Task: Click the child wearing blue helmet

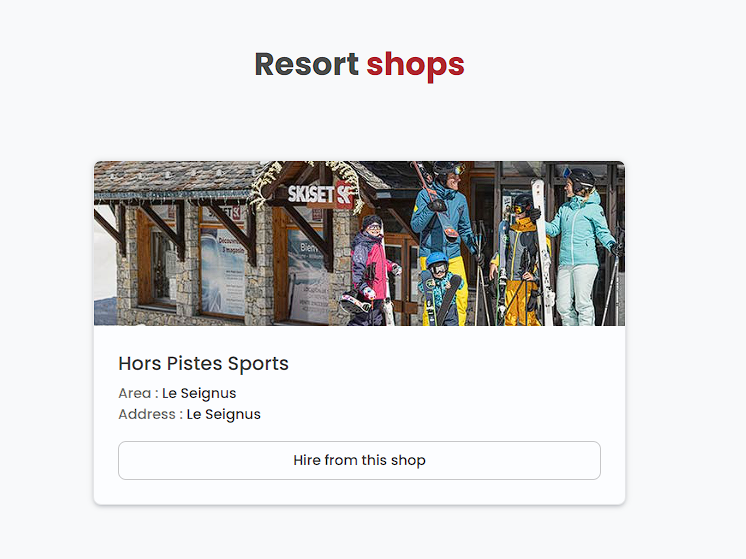Action: (x=440, y=289)
